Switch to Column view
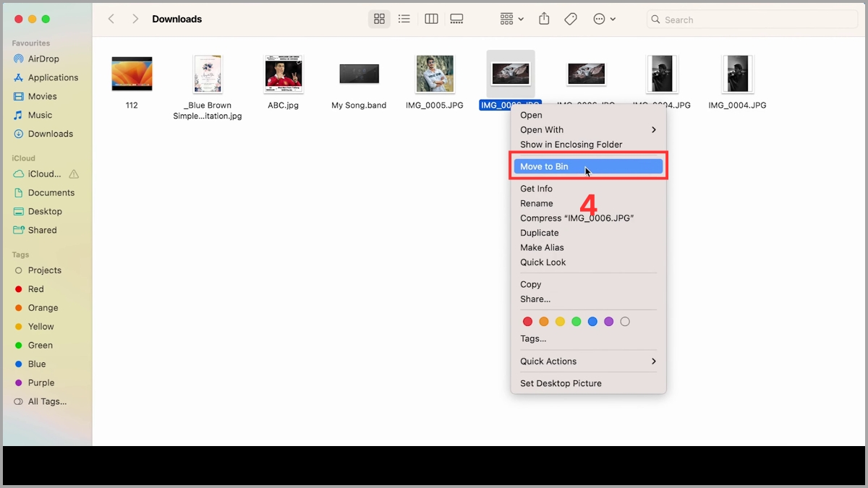868x488 pixels. 430,19
